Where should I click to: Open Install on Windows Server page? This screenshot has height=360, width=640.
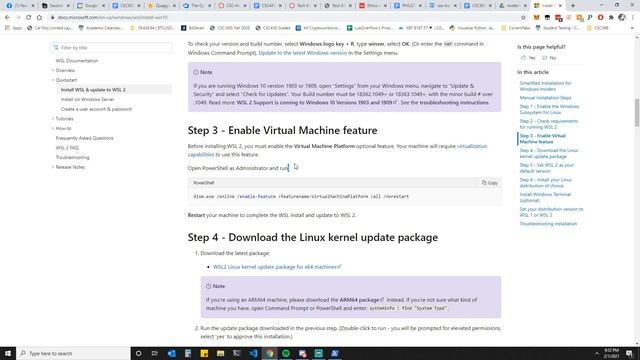87,99
